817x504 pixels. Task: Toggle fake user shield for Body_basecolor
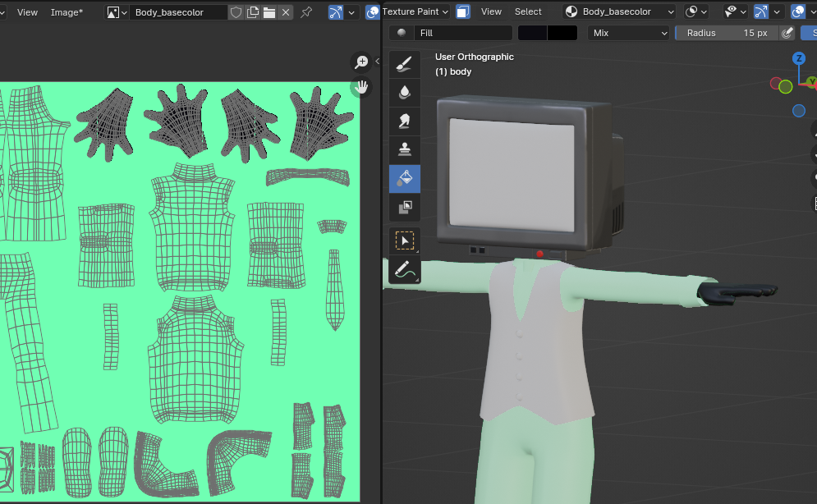coord(236,12)
